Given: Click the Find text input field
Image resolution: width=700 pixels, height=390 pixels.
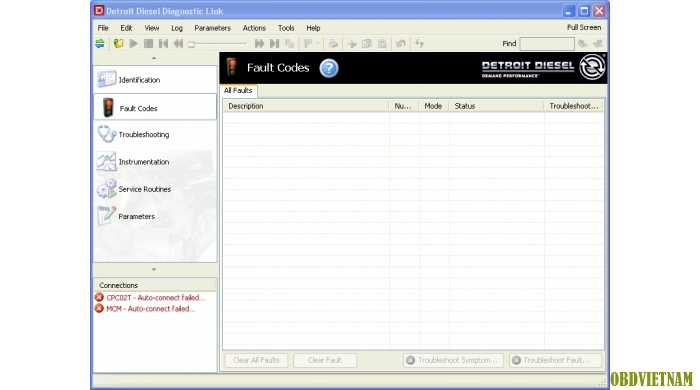Looking at the screenshot, I should (x=547, y=44).
